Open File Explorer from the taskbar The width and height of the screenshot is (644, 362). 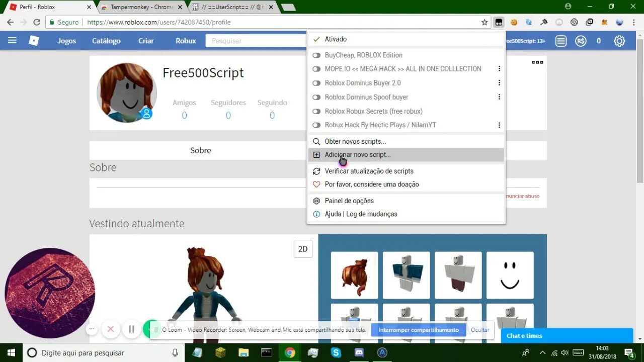click(244, 352)
